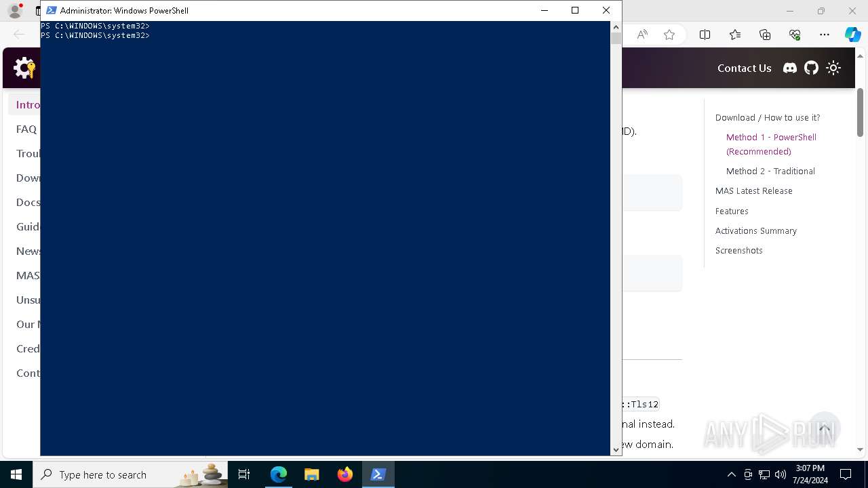Click Edge profile avatar icon
The image size is (868, 488).
tap(15, 11)
